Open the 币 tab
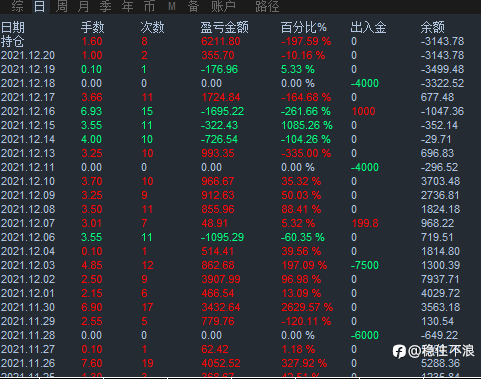Image resolution: width=481 pixels, height=379 pixels. tap(149, 6)
